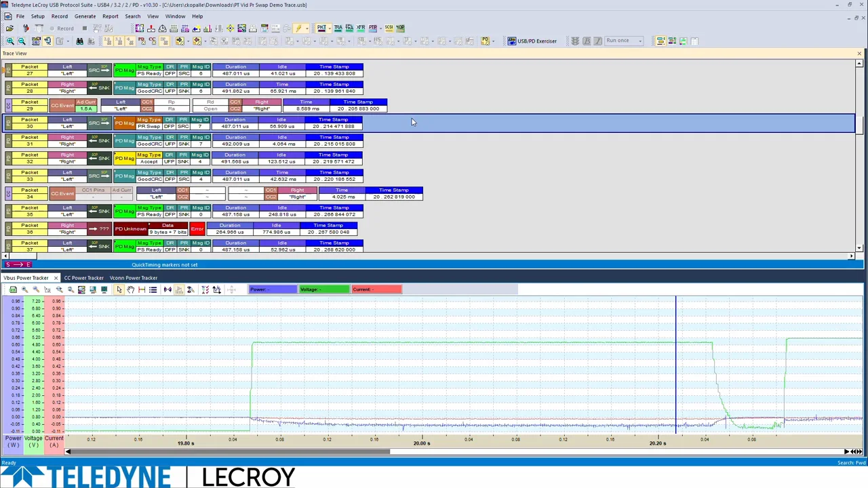
Task: Toggle the SCSI level view
Action: click(389, 28)
